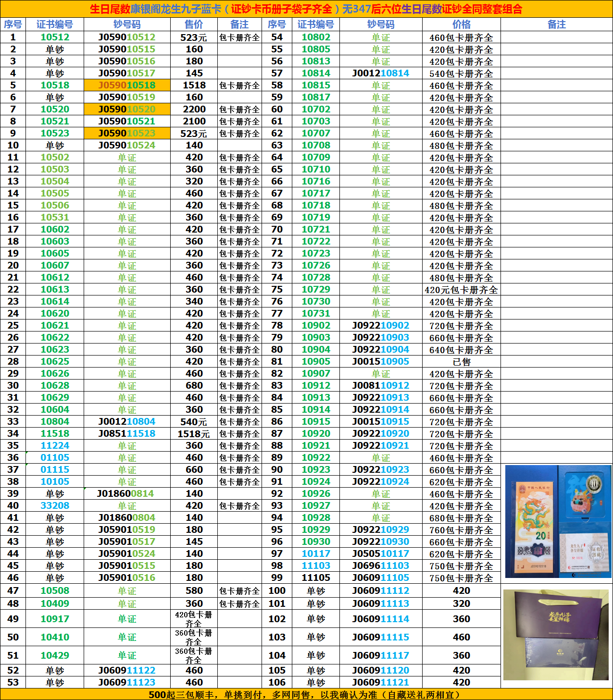Click banknote number J069611103

coord(380,566)
